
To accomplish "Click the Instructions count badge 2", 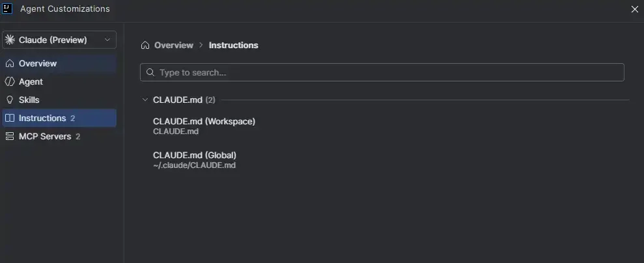I will (x=73, y=118).
